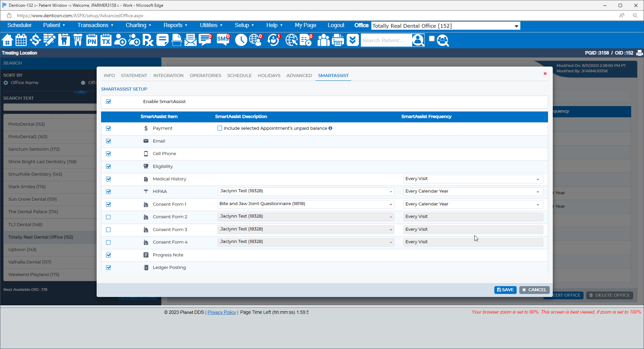Toggle the Payment item checkbox
Screen dimensions: 644x349
click(x=108, y=128)
